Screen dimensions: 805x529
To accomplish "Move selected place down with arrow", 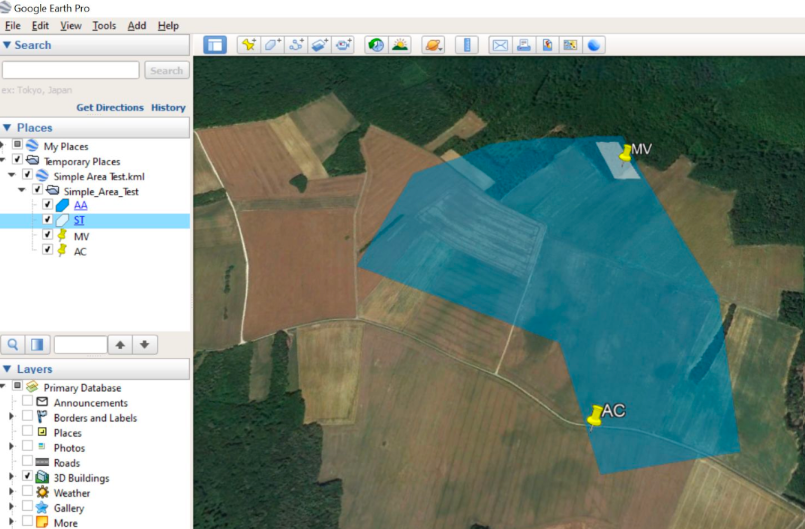I will coord(145,345).
